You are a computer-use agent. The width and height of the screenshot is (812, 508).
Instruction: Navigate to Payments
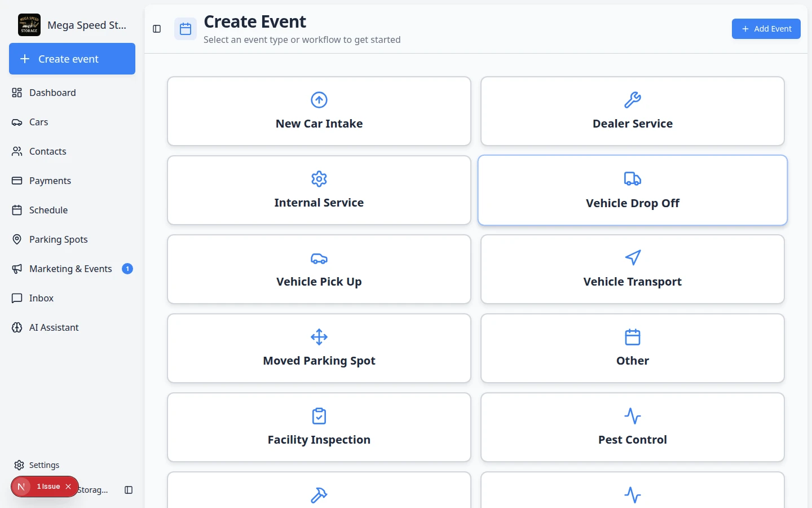72,181
